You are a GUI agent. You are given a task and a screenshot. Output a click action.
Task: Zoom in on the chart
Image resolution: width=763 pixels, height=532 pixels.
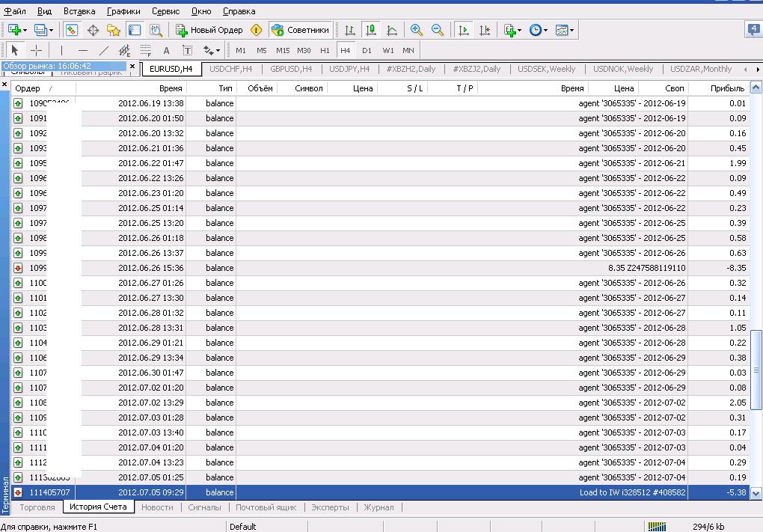416,30
